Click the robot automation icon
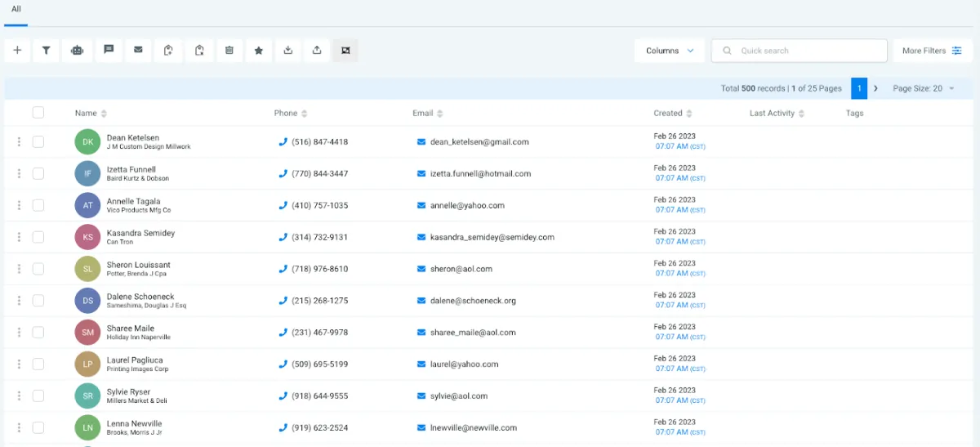Viewport: 980px width, 447px height. point(77,51)
